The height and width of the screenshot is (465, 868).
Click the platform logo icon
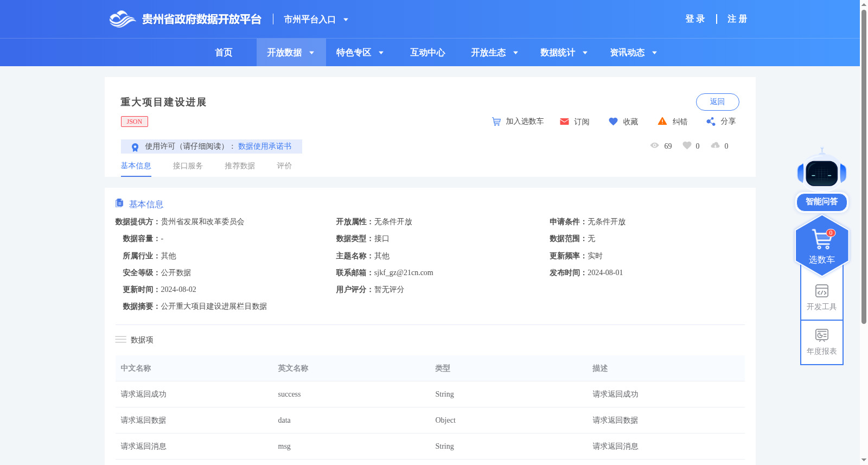pos(122,19)
